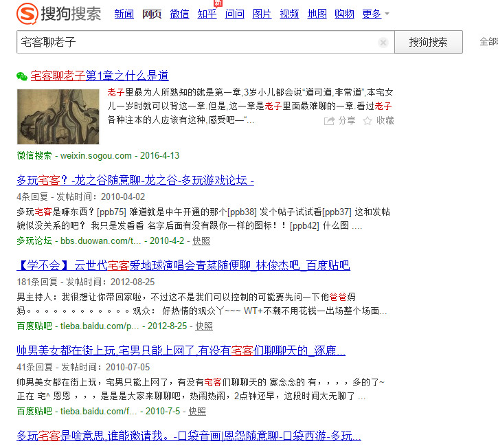
Task: Switch to 问问 tab
Action: [234, 14]
